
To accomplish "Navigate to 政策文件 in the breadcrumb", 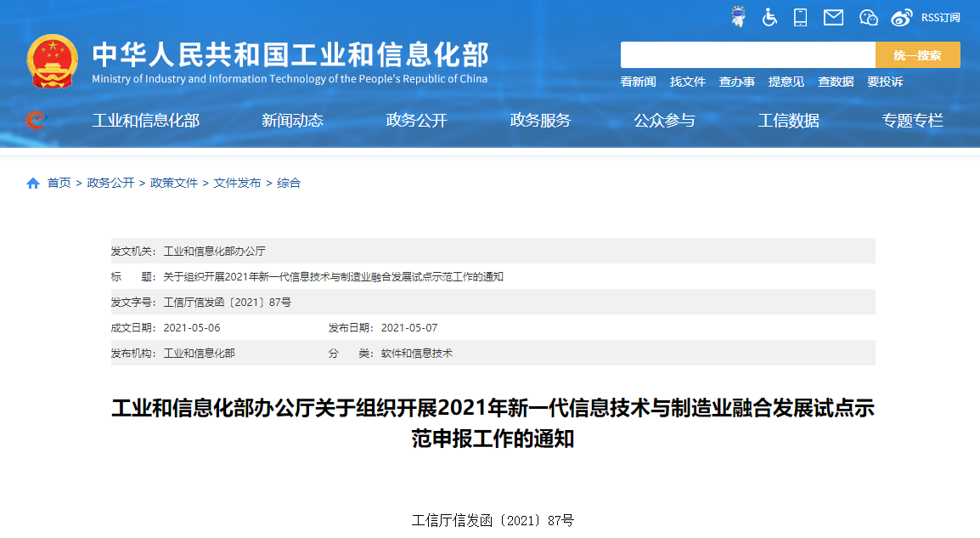I will (174, 183).
